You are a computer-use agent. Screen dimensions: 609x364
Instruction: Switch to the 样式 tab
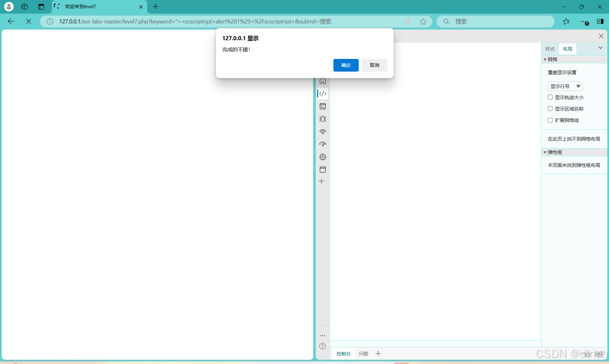click(550, 49)
